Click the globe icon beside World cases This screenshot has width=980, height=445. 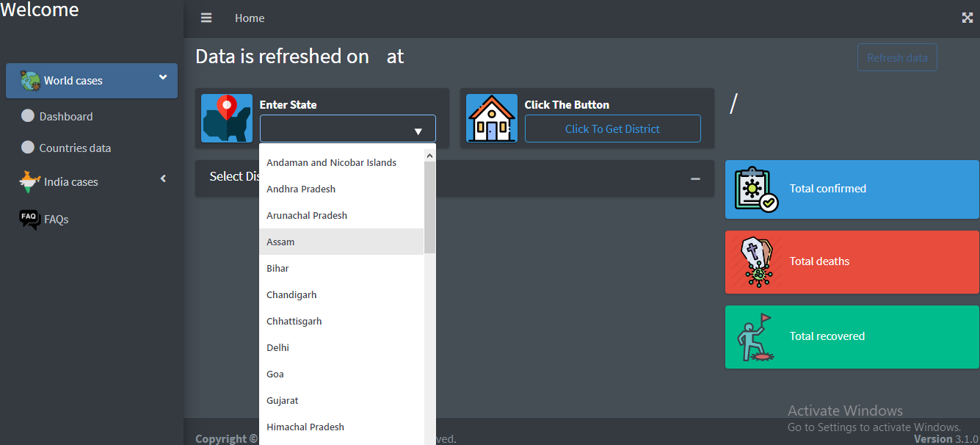point(30,81)
